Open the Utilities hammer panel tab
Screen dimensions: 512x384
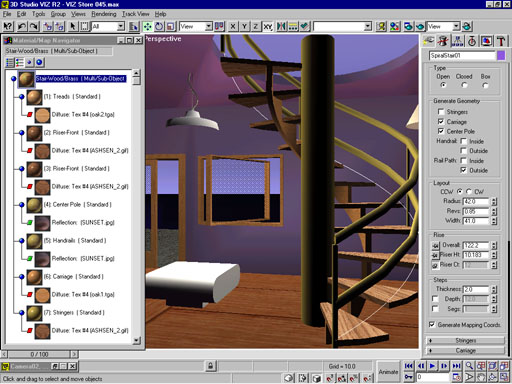pyautogui.click(x=501, y=41)
